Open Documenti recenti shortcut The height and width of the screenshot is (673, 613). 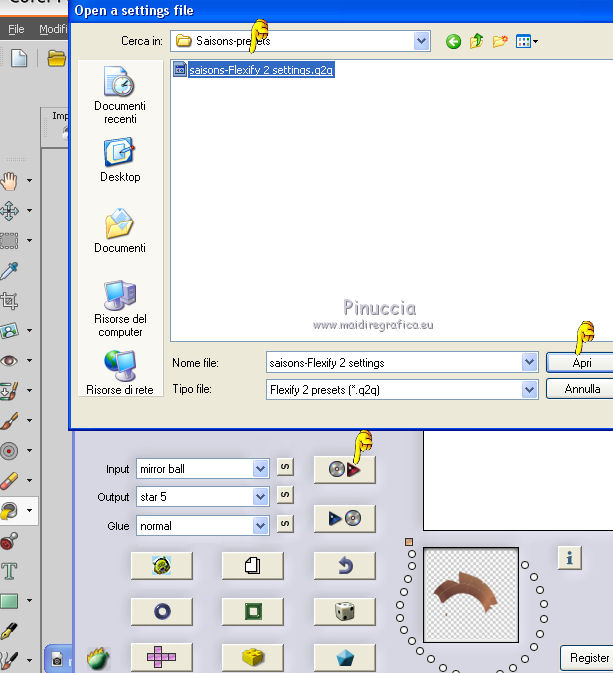click(x=120, y=95)
